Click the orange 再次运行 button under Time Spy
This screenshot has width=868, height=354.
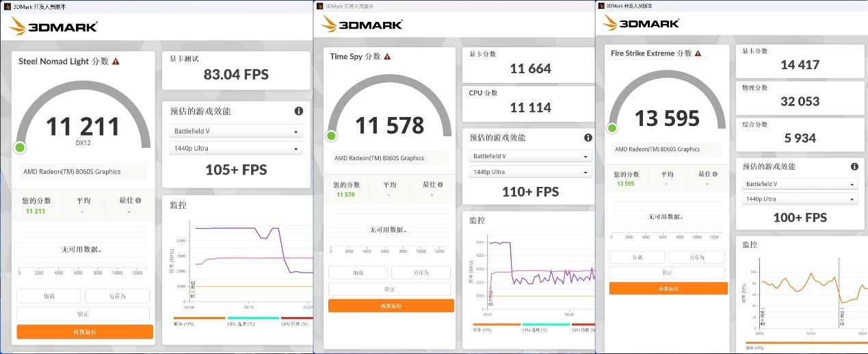[x=391, y=305]
